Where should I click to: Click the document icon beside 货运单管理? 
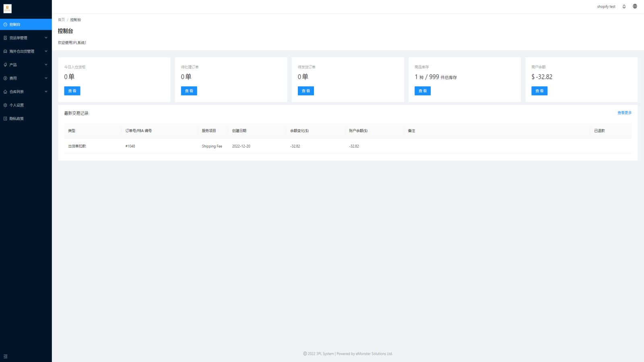click(x=5, y=38)
